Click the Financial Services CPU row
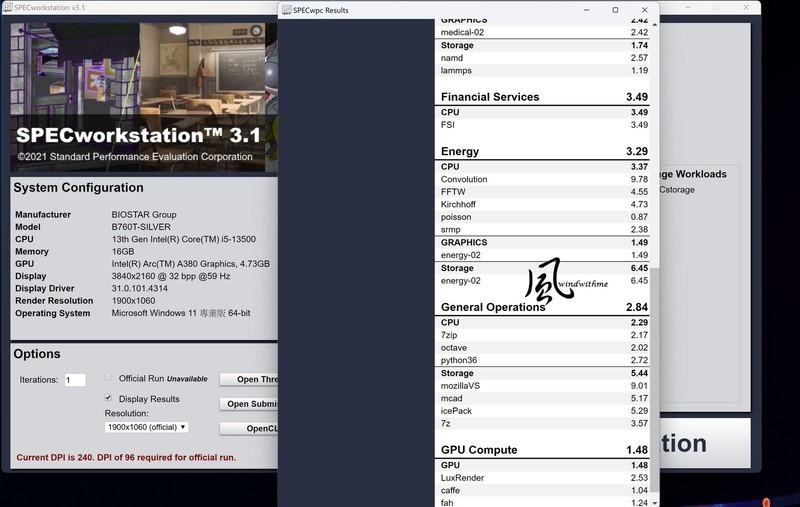The image size is (800, 507). point(543,112)
